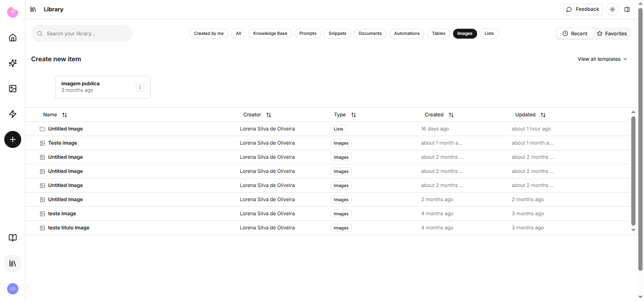Click the Search your library field
Image resolution: width=644 pixels, height=301 pixels.
click(x=82, y=33)
